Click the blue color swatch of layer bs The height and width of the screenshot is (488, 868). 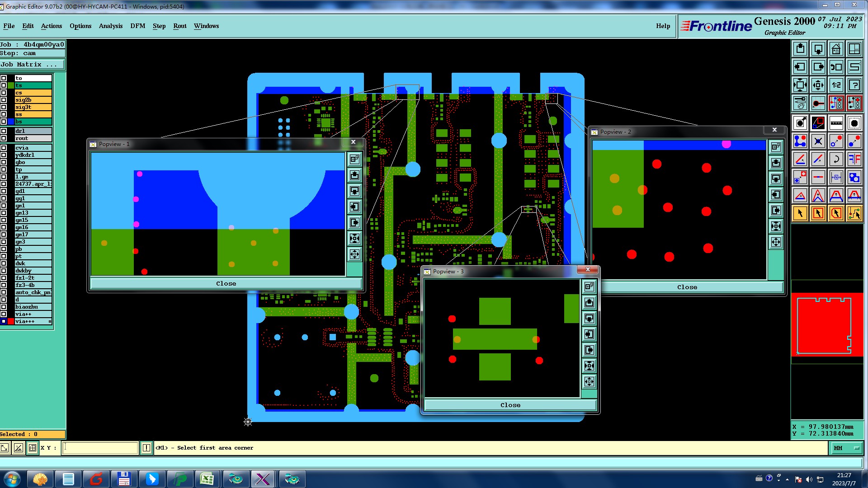(x=11, y=122)
